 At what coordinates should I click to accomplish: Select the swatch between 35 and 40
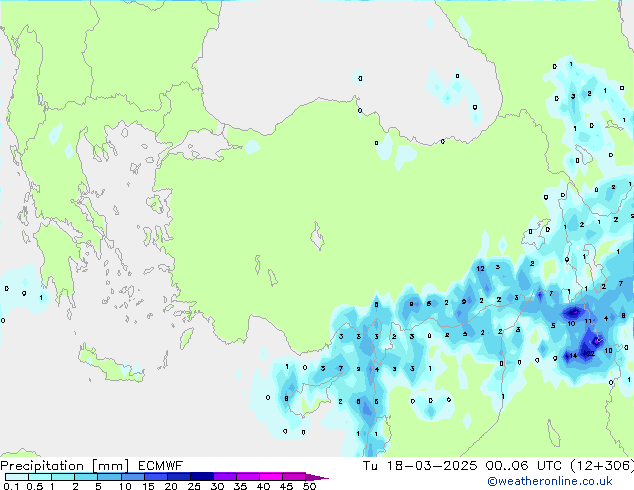point(247,477)
